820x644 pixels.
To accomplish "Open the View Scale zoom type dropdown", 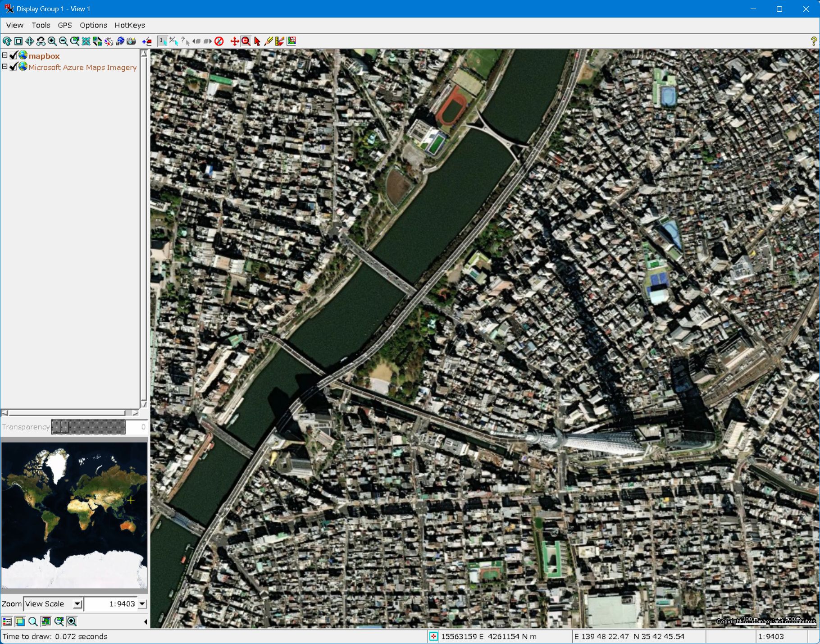I will click(77, 604).
